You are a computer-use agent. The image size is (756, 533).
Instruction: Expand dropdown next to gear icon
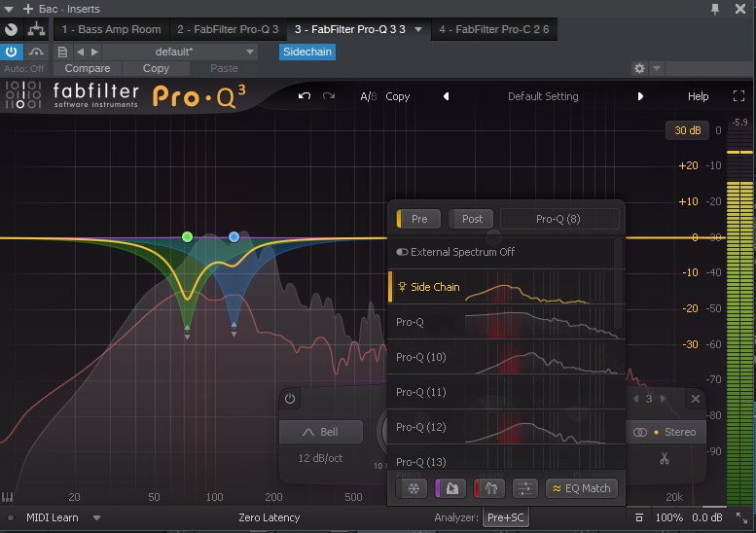(x=656, y=68)
